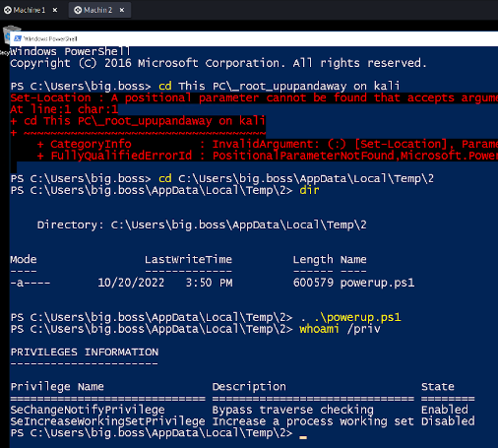Screen dimensions: 498x448
Task: Click the 10/20/2022 date entry
Action: [x=131, y=283]
